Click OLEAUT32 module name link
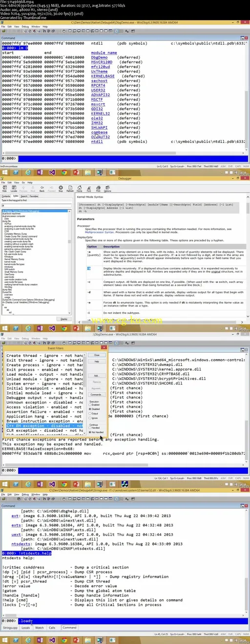 pos(100,137)
